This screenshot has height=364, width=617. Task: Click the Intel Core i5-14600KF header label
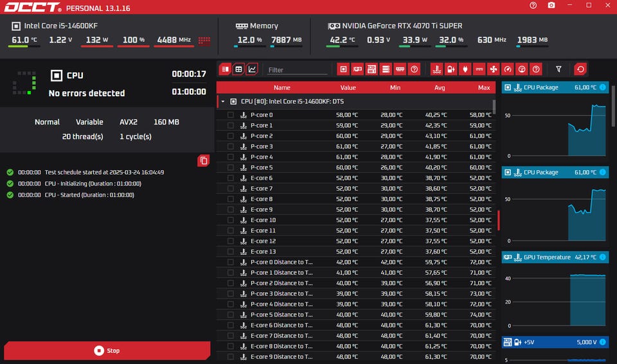pyautogui.click(x=60, y=26)
